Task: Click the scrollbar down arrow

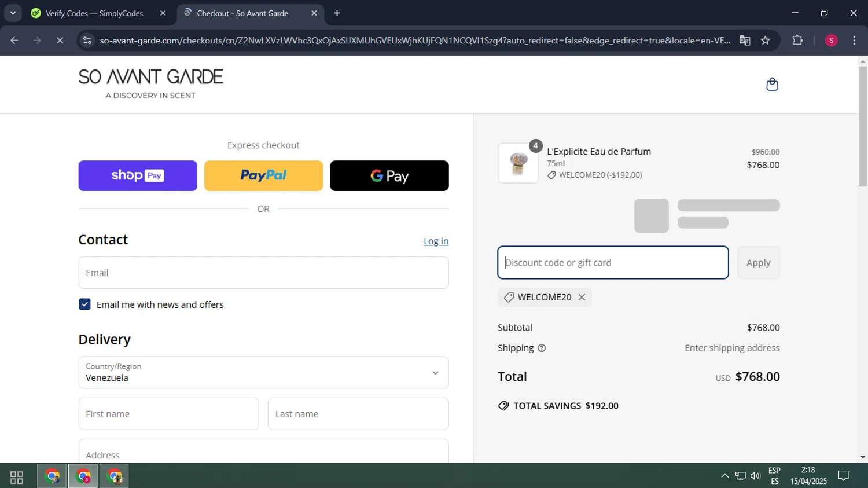Action: click(x=863, y=457)
